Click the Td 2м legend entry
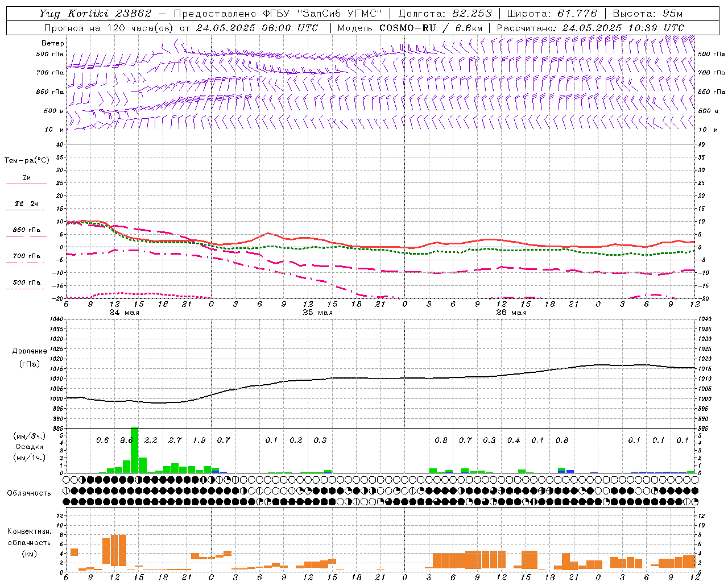Screen dimensions: 728x582 coord(27,203)
